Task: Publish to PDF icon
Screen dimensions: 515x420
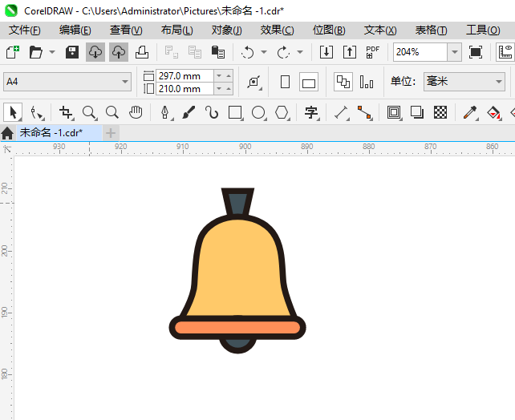Action: click(372, 52)
